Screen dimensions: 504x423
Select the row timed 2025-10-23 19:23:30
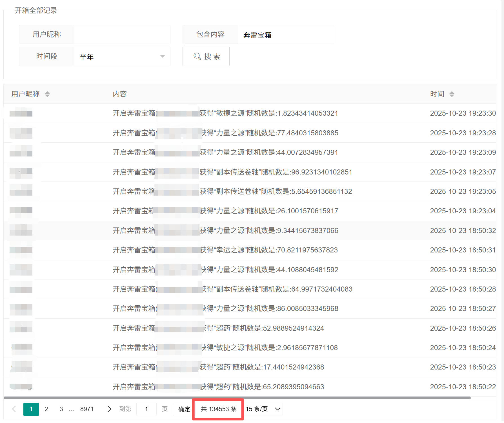tap(463, 113)
